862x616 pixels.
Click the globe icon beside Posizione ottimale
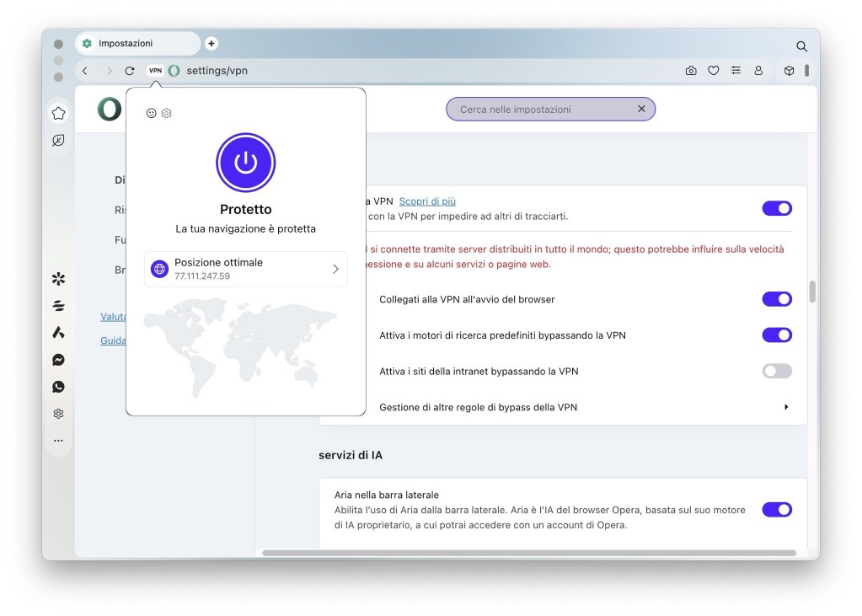coord(159,269)
